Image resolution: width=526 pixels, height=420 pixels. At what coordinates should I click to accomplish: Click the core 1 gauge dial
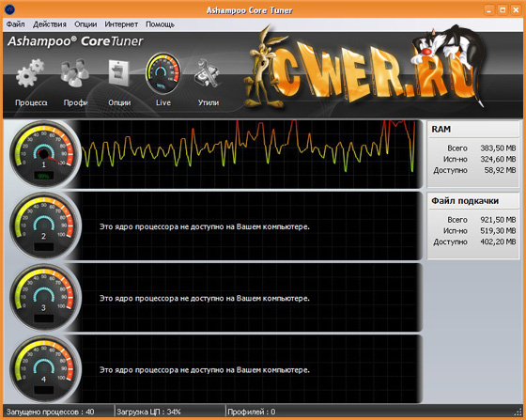coord(43,154)
